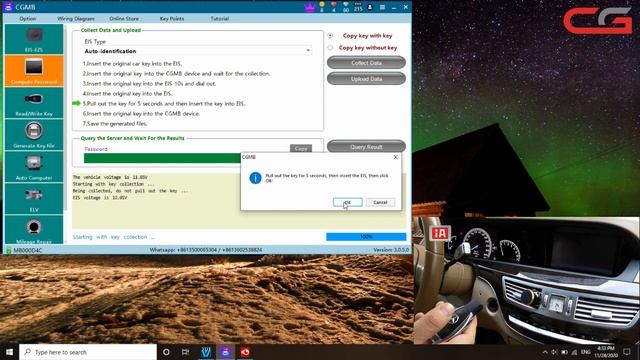Open the Option menu
The height and width of the screenshot is (360, 640).
coord(28,19)
